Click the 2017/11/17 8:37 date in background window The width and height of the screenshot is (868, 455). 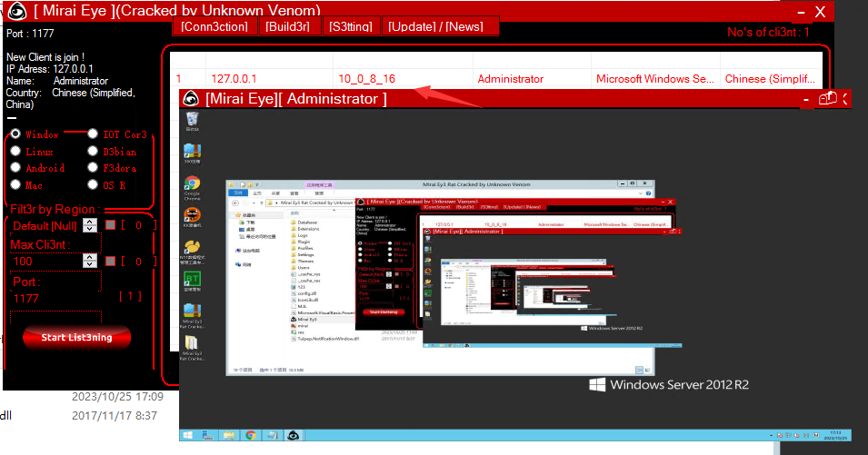point(115,416)
